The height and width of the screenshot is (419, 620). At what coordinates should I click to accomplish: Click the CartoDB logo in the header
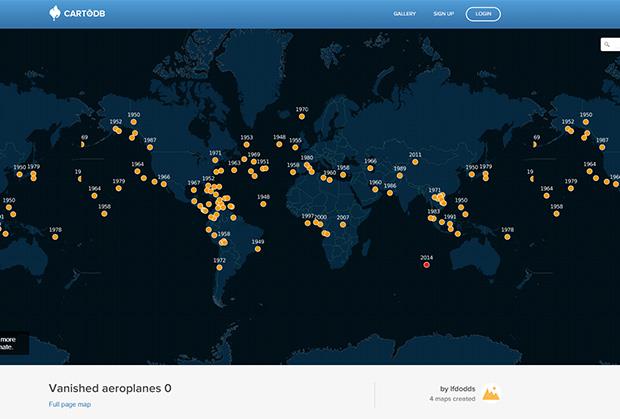pos(76,14)
